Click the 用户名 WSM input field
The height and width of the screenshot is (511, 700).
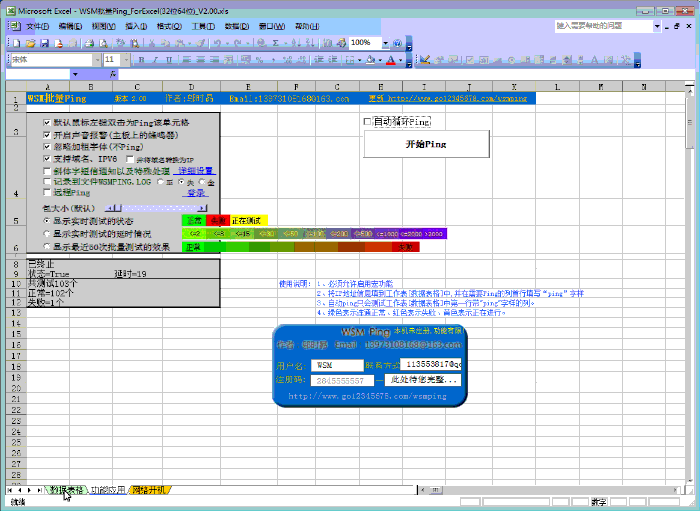(x=338, y=365)
